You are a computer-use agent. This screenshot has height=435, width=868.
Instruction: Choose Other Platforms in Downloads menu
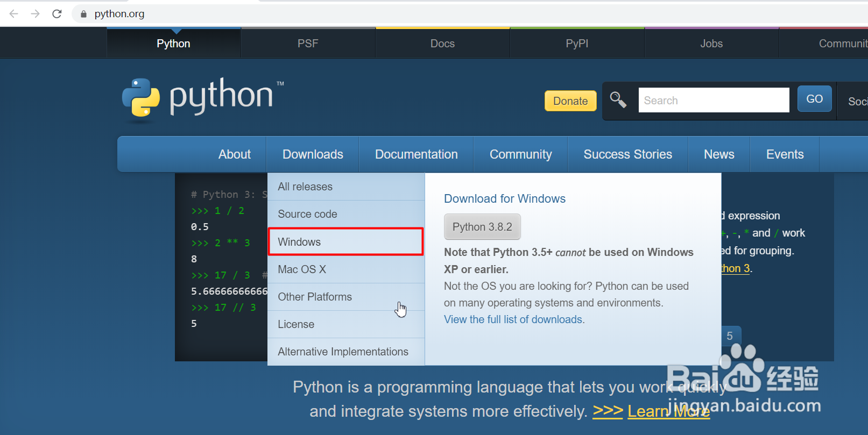coord(346,297)
